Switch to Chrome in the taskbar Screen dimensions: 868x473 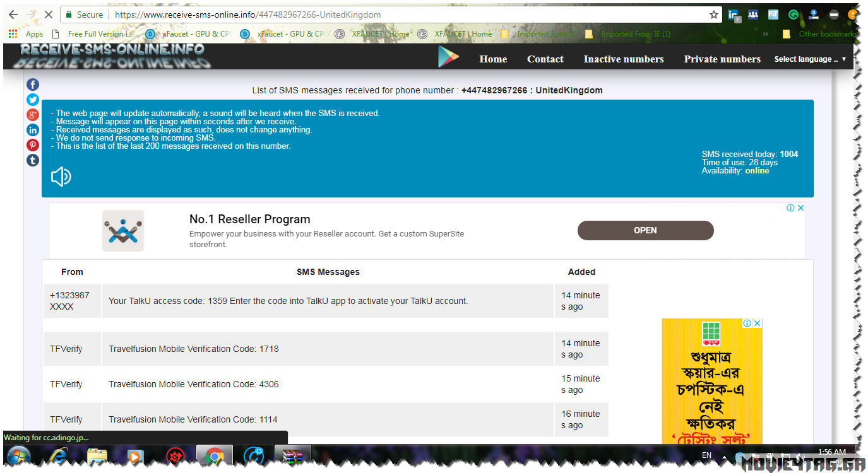click(215, 457)
